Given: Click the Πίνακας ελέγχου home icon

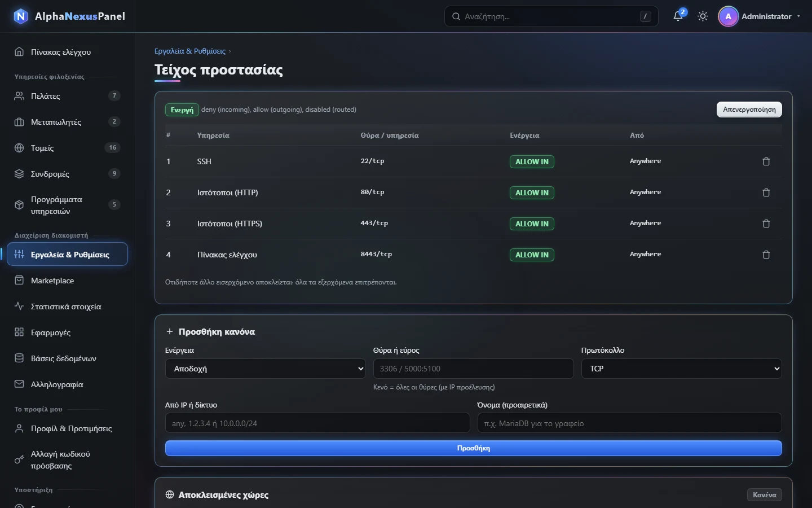Looking at the screenshot, I should pos(19,52).
